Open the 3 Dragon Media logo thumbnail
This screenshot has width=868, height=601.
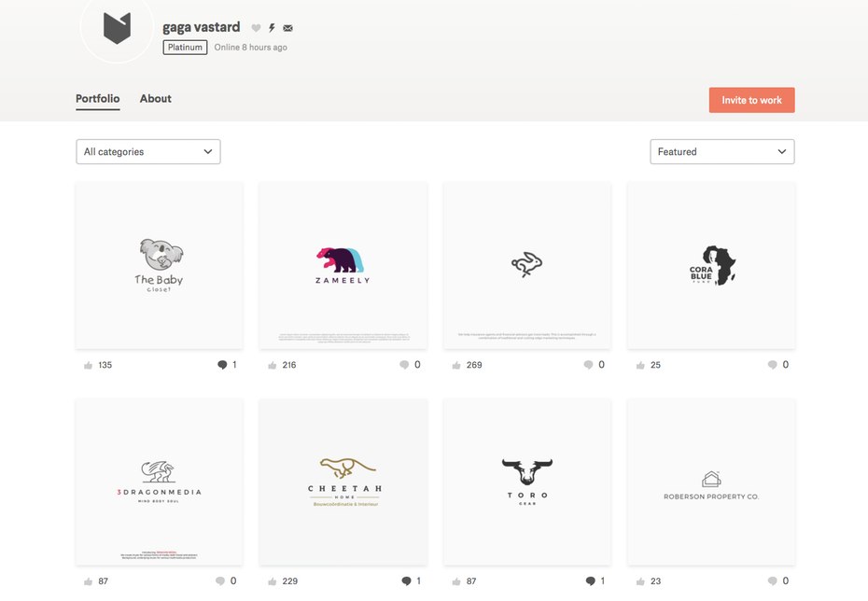(x=159, y=482)
